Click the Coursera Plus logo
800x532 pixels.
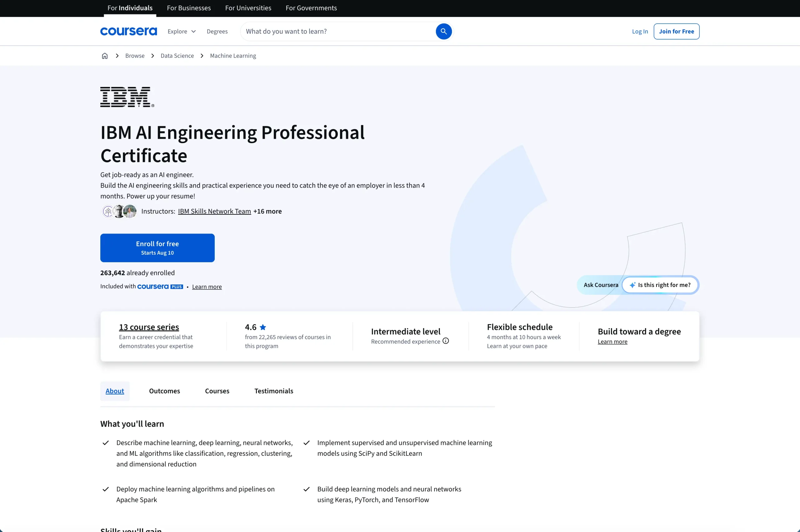pyautogui.click(x=160, y=287)
